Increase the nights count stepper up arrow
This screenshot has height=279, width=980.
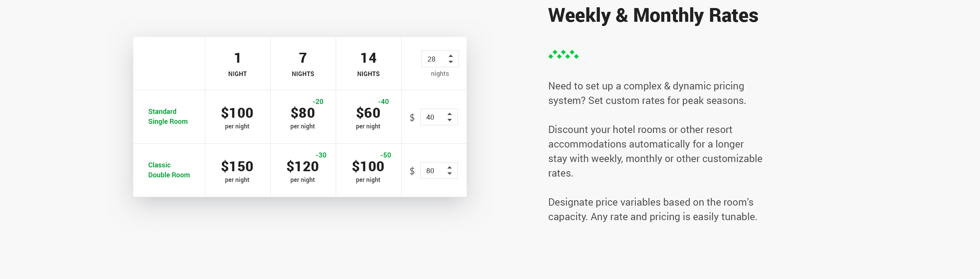(x=451, y=56)
